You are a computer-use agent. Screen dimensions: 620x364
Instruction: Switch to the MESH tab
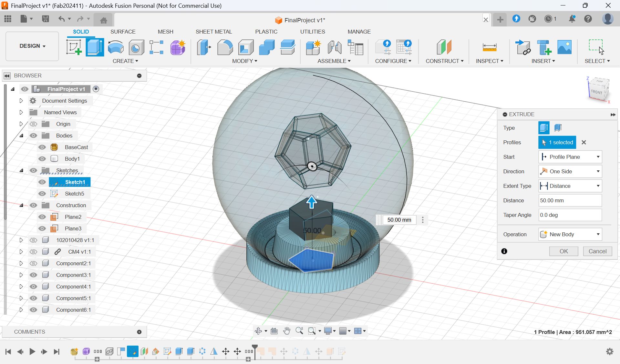click(x=165, y=32)
